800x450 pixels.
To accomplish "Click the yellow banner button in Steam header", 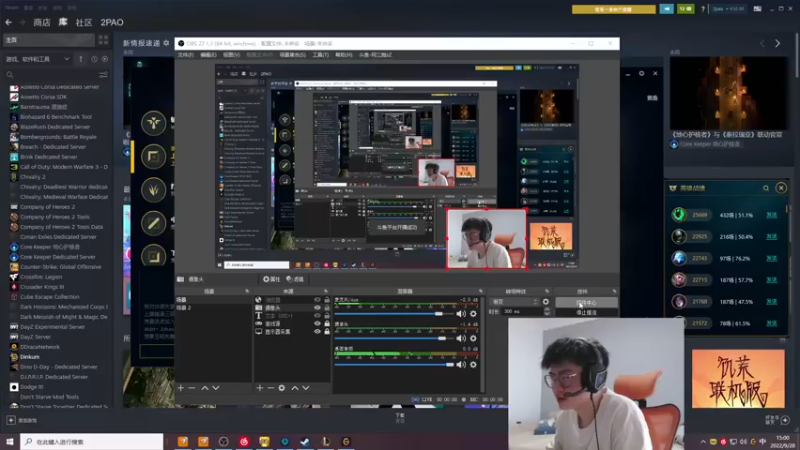I will 614,9.
